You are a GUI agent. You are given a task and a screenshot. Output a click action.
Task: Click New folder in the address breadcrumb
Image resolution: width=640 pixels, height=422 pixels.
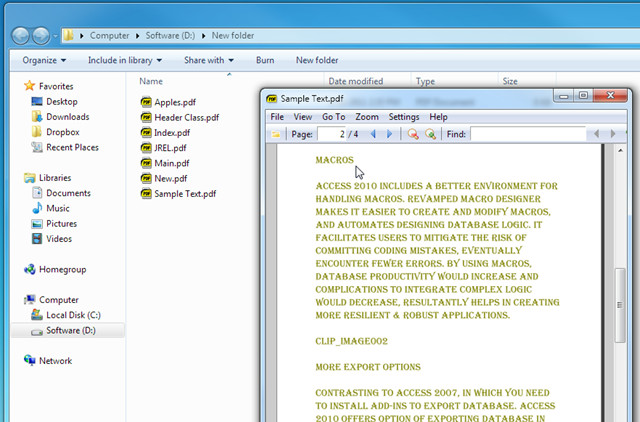pos(233,36)
